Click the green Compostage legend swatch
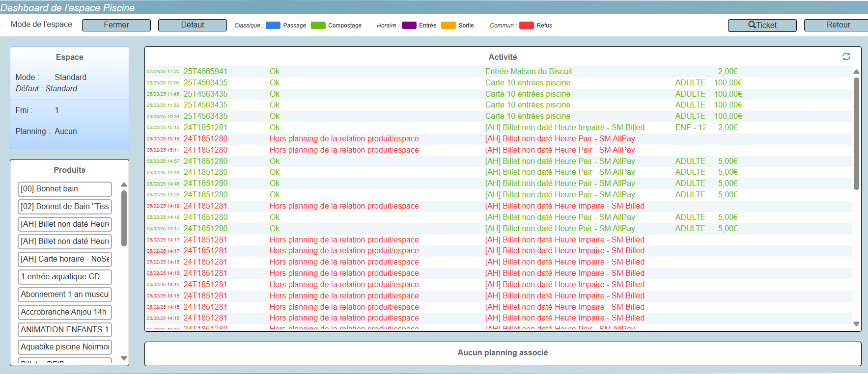Screen dimensions: 868x374 click(318, 26)
